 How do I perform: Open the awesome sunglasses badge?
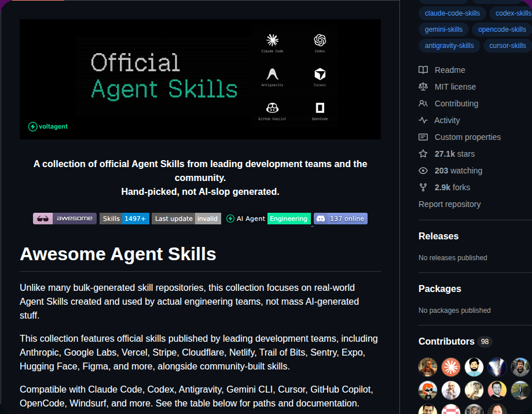pos(65,219)
